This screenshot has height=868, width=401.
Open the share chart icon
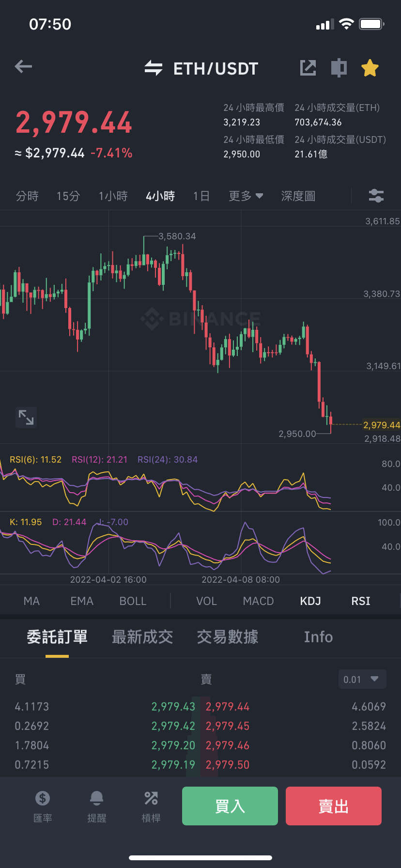308,68
